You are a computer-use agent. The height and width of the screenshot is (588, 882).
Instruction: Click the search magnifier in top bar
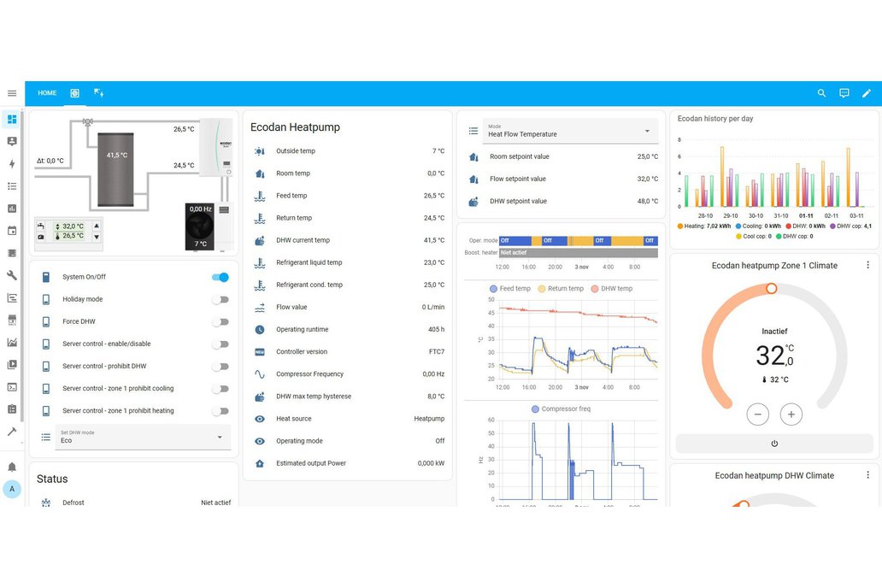pyautogui.click(x=821, y=93)
